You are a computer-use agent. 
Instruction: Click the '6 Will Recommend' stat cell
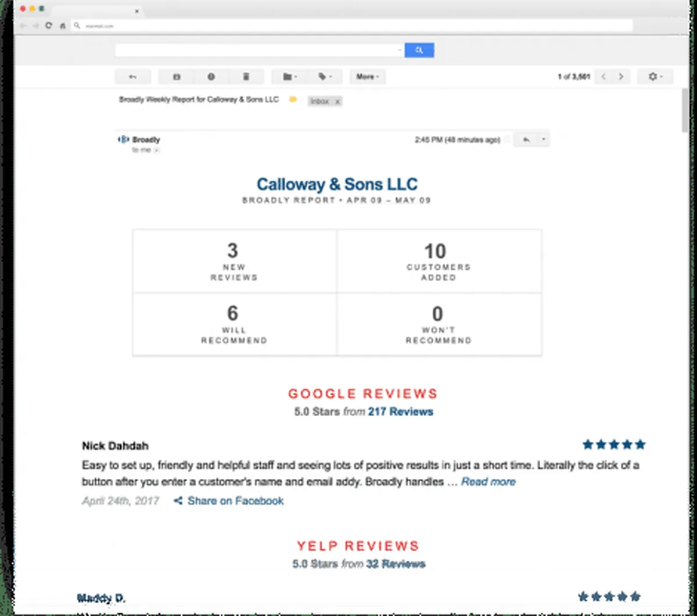click(234, 324)
